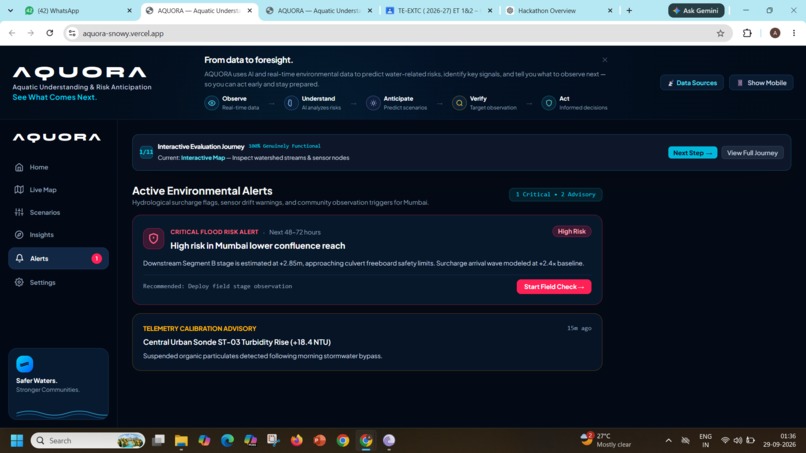806x453 pixels.
Task: Open Data Sources
Action: tap(692, 83)
